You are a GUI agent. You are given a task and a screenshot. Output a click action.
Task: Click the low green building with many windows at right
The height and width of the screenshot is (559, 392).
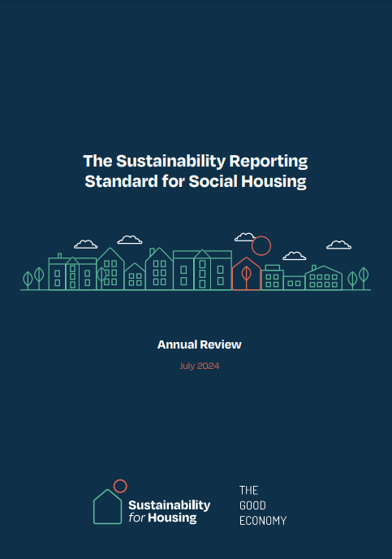point(324,278)
